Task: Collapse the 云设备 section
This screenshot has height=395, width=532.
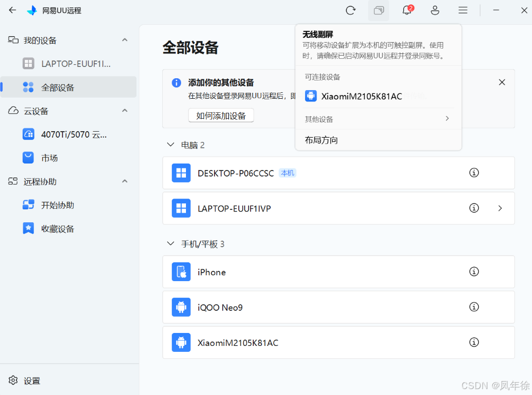Action: [x=125, y=111]
